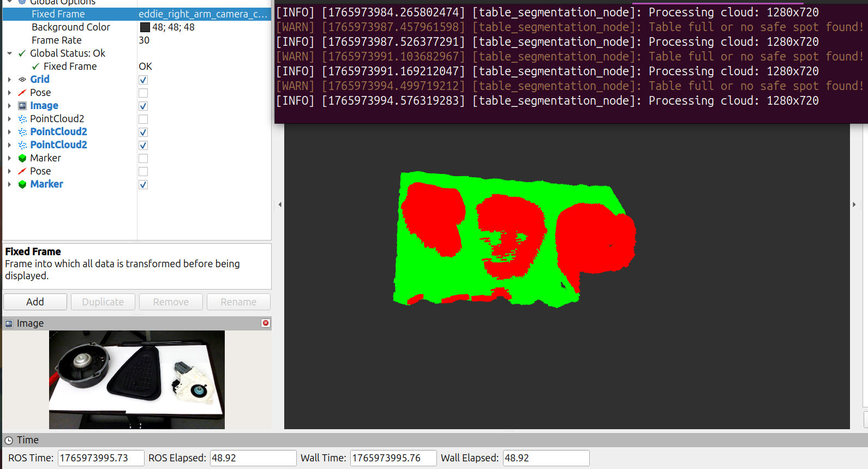Select the Background Color property label
Screen dimensions: 868x469
coord(71,27)
